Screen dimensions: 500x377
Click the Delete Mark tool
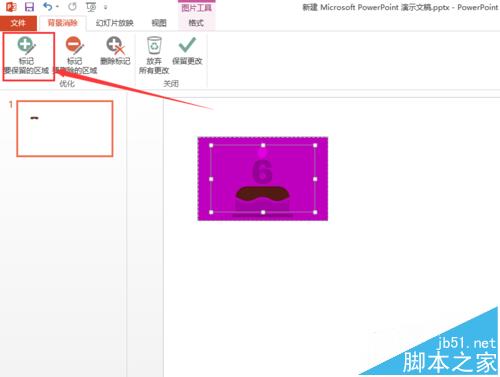pyautogui.click(x=115, y=52)
